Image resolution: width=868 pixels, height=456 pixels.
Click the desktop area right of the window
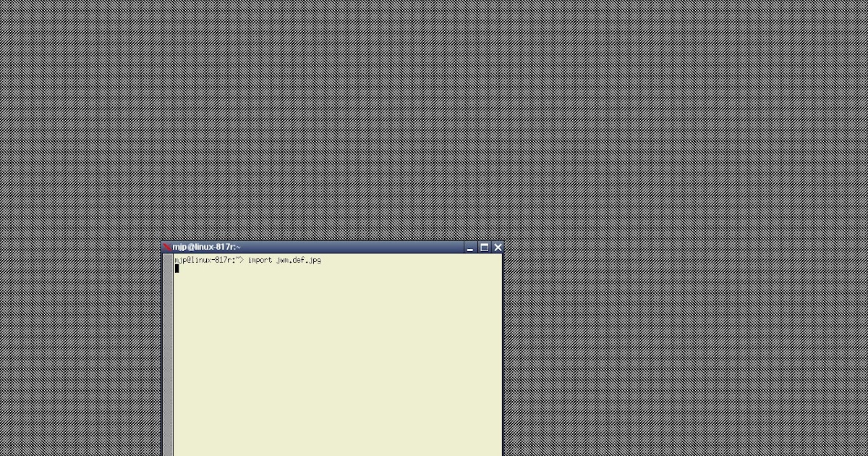pos(651,326)
